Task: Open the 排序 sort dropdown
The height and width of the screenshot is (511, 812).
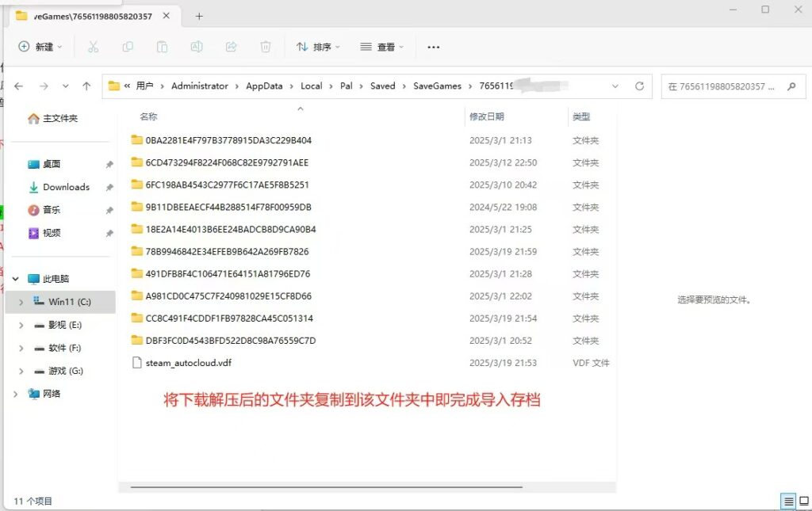Action: [317, 47]
